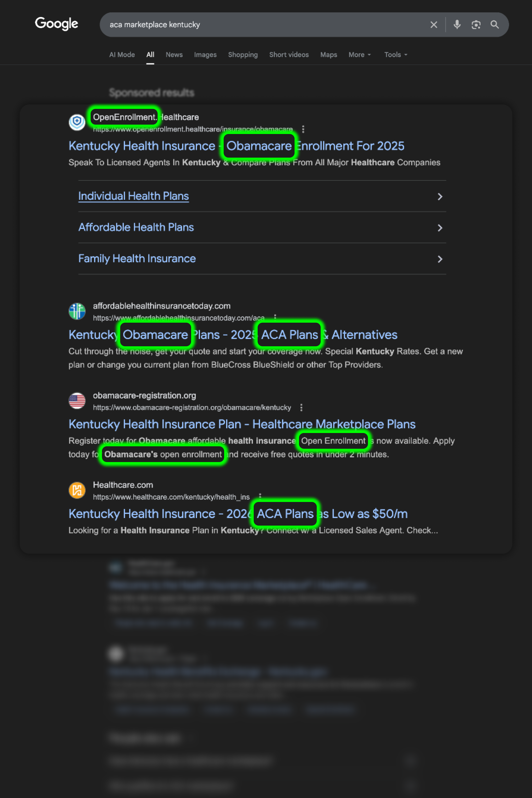Expand the Family Health Insurance chevron
This screenshot has height=798, width=532.
click(x=440, y=259)
